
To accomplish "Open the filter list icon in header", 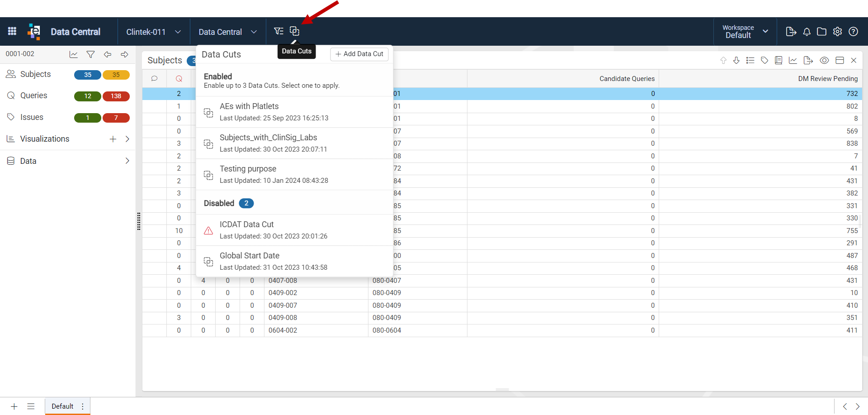I will point(278,31).
